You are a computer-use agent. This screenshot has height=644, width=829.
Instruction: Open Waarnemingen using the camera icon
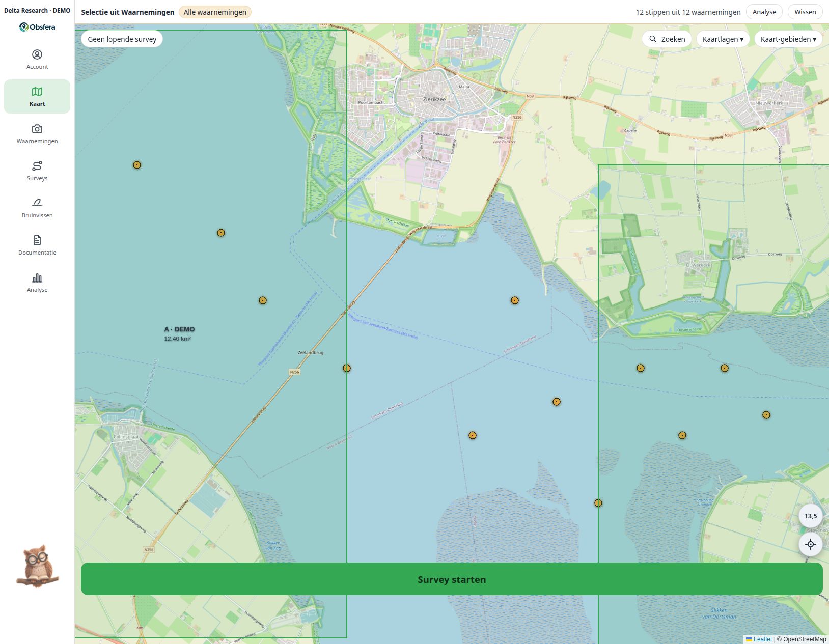pos(37,133)
